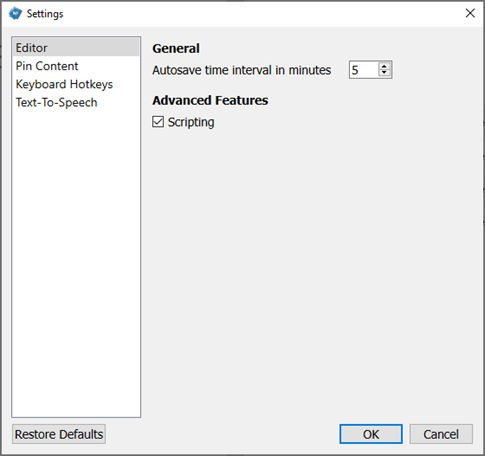Click the Autosave time interval label
485x456 pixels.
coord(242,70)
